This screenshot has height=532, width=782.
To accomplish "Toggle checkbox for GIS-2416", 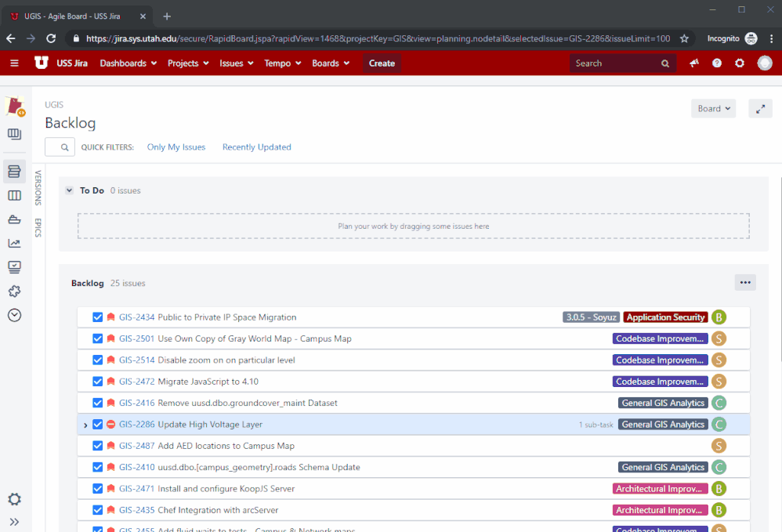I will point(98,403).
